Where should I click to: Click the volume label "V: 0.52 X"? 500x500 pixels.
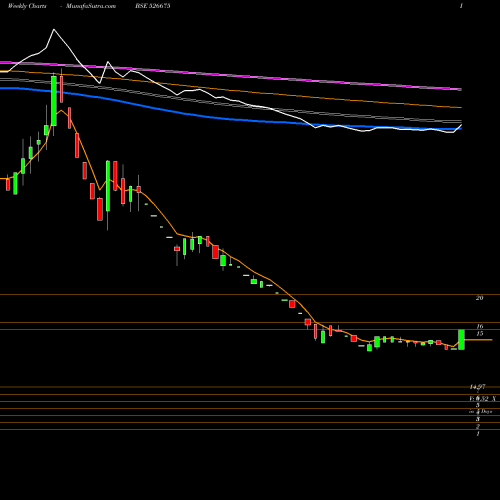pyautogui.click(x=482, y=399)
